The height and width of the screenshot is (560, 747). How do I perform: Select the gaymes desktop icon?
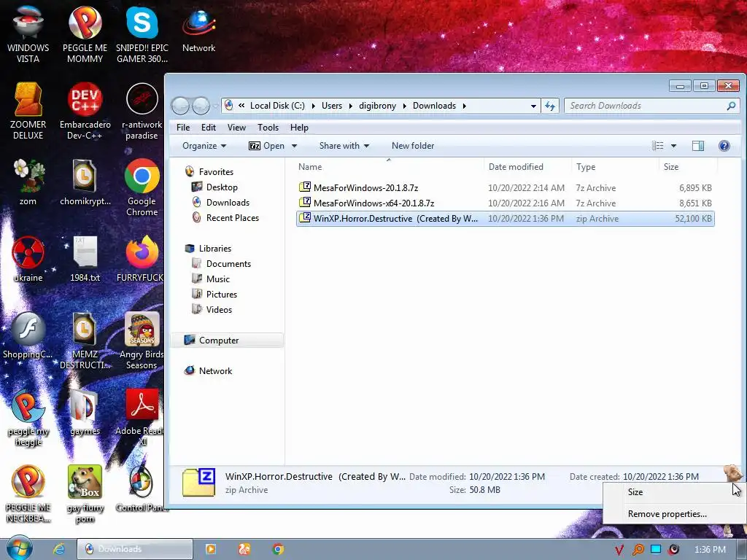pos(85,413)
